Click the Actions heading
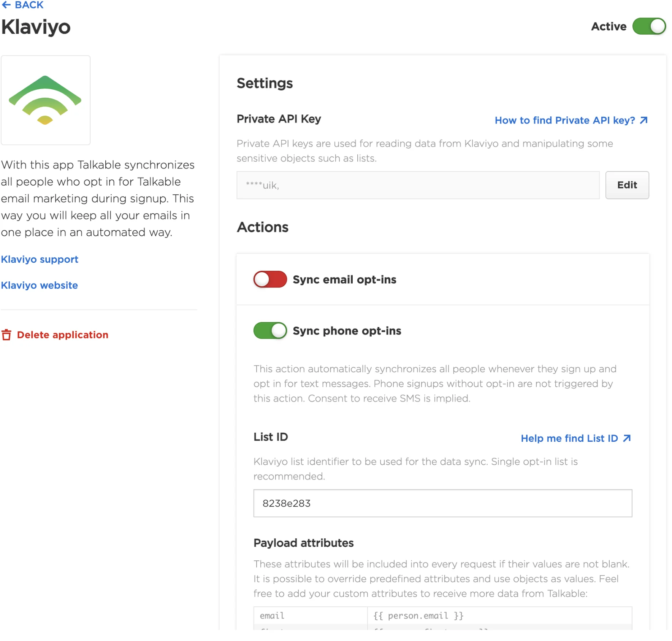Viewport: 672px width, 641px height. tap(262, 227)
